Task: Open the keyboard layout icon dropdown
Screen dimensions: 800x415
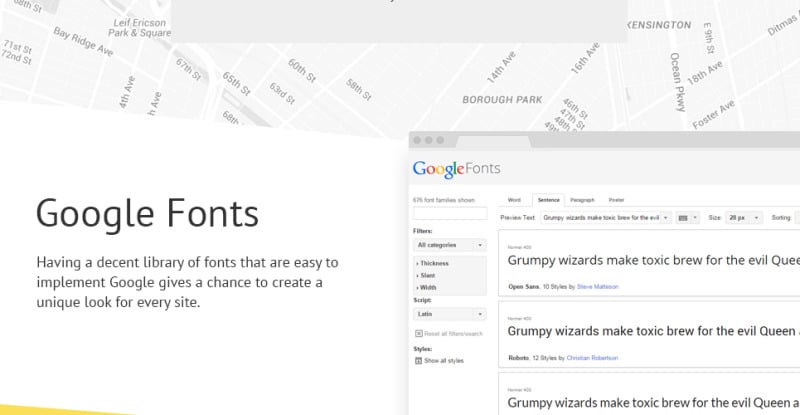Action: [687, 218]
